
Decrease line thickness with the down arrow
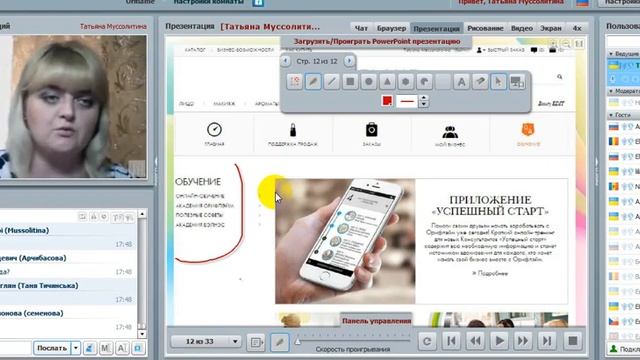[424, 104]
